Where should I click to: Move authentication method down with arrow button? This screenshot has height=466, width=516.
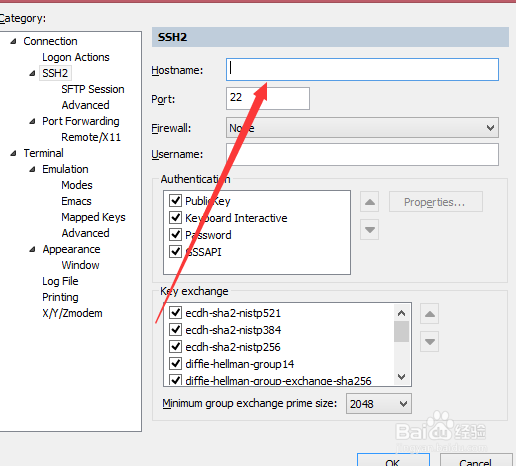click(x=369, y=230)
